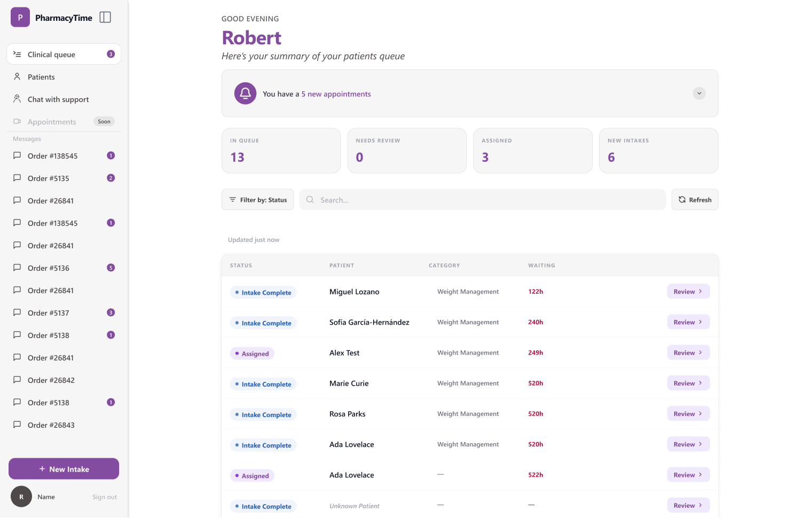Click the search magnifier icon
This screenshot has width=812, height=518.
tap(310, 200)
